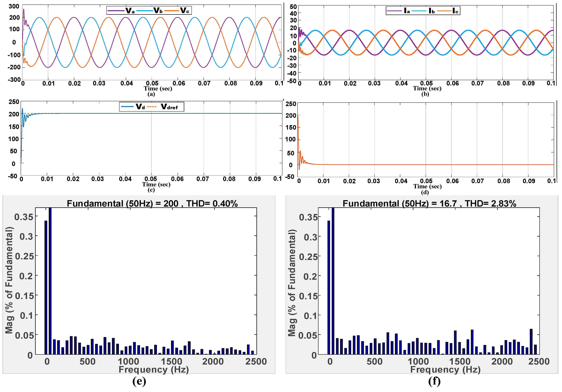
Task: Click Frequency (Hz) label under plot (f)
Action: click(445, 370)
